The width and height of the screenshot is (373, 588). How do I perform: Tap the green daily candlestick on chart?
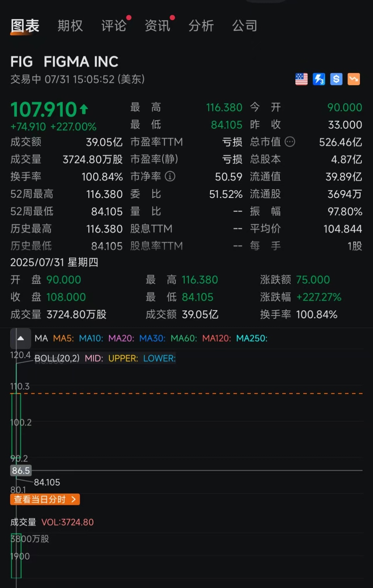click(16, 425)
